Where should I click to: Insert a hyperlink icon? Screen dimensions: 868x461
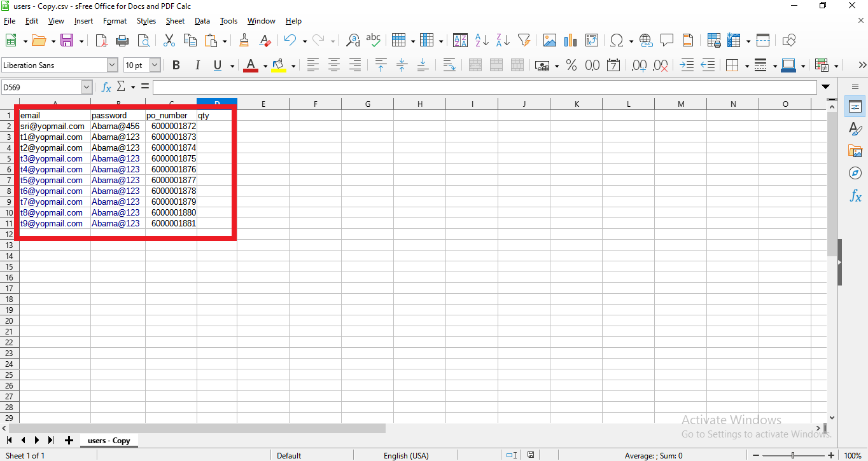[646, 41]
